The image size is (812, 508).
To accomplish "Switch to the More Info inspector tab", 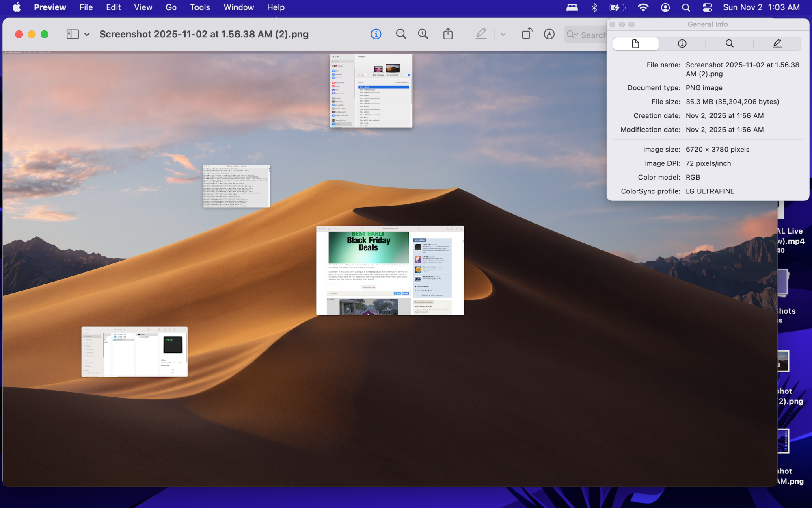I will point(682,43).
